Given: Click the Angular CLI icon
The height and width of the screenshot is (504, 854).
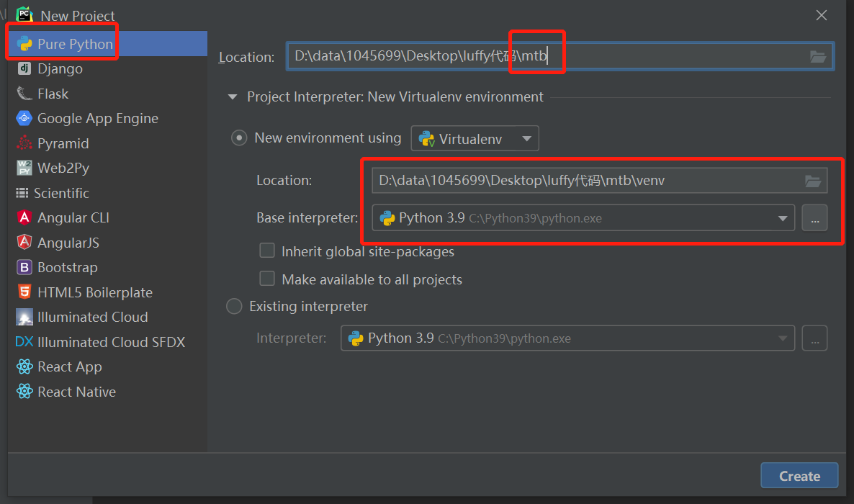Looking at the screenshot, I should (24, 217).
